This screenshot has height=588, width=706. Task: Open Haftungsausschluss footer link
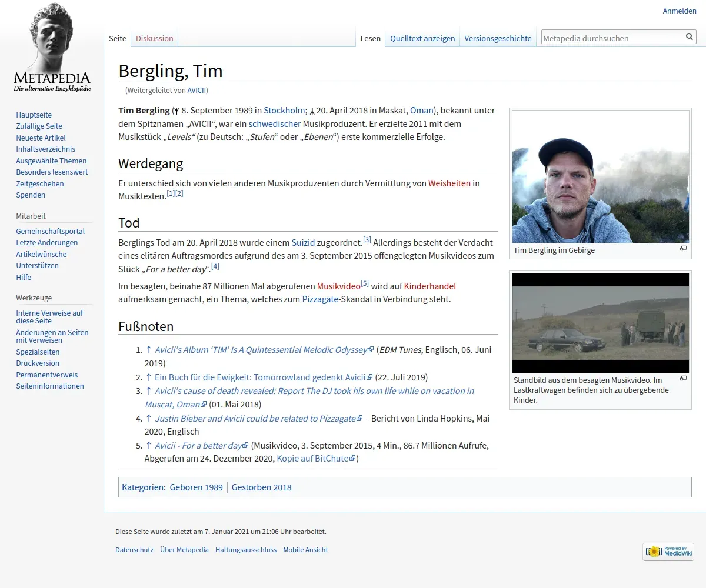point(246,550)
